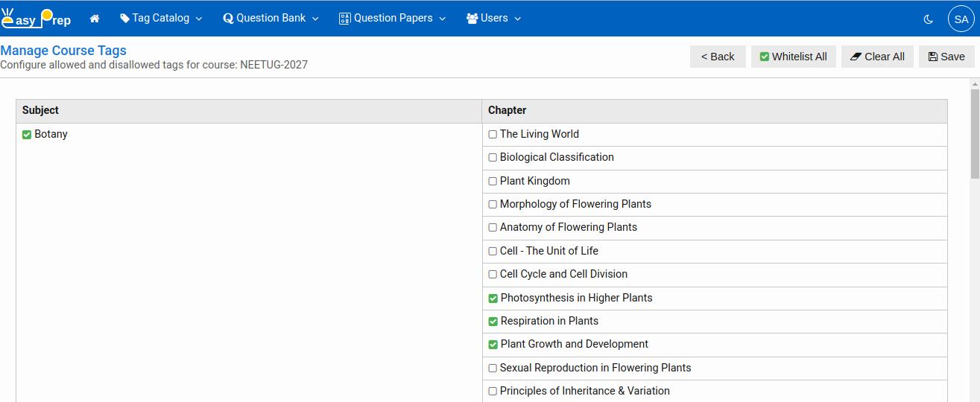Uncheck Respiration in Plants checkbox
The image size is (980, 402).
(x=493, y=322)
